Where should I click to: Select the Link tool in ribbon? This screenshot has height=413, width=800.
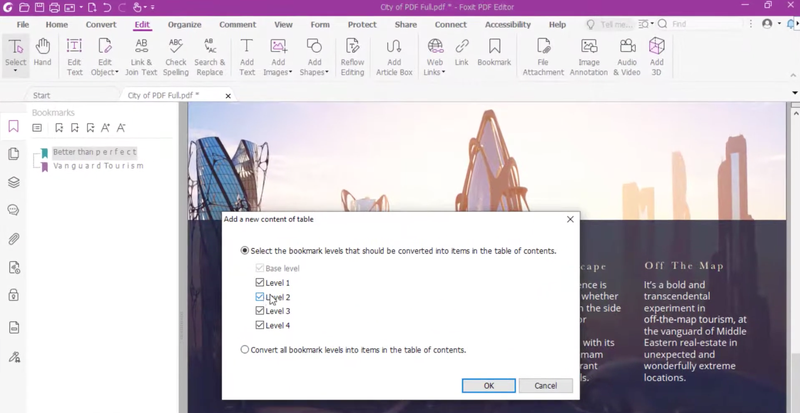[x=462, y=53]
